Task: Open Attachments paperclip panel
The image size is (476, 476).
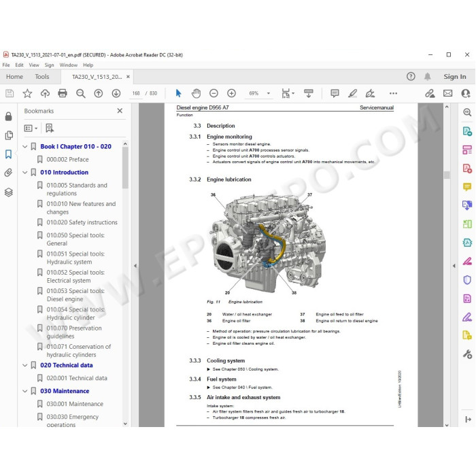Action: point(8,173)
